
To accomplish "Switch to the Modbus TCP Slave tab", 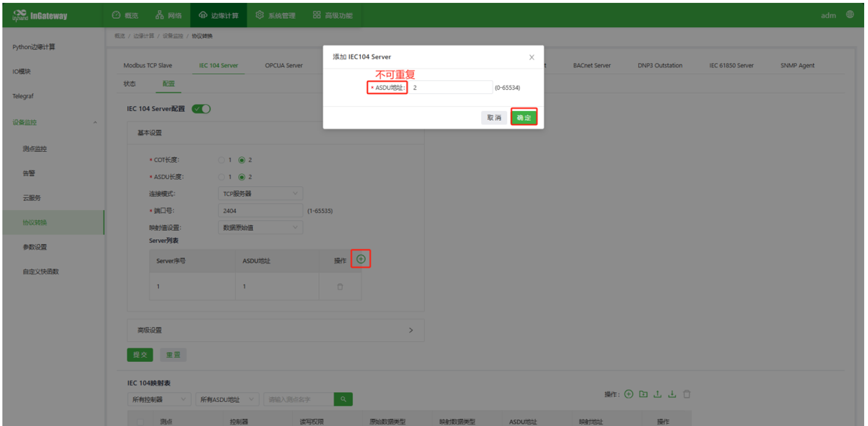I will click(x=148, y=66).
